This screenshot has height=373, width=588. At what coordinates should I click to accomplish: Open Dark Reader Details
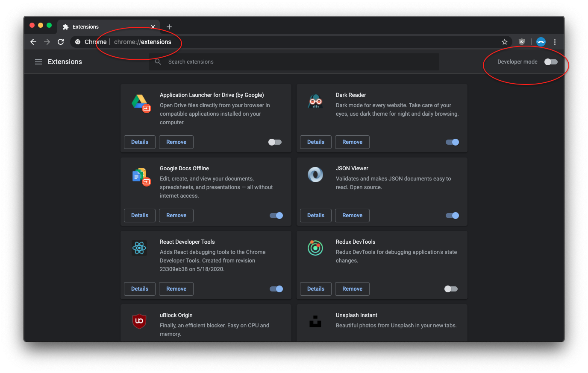tap(316, 142)
